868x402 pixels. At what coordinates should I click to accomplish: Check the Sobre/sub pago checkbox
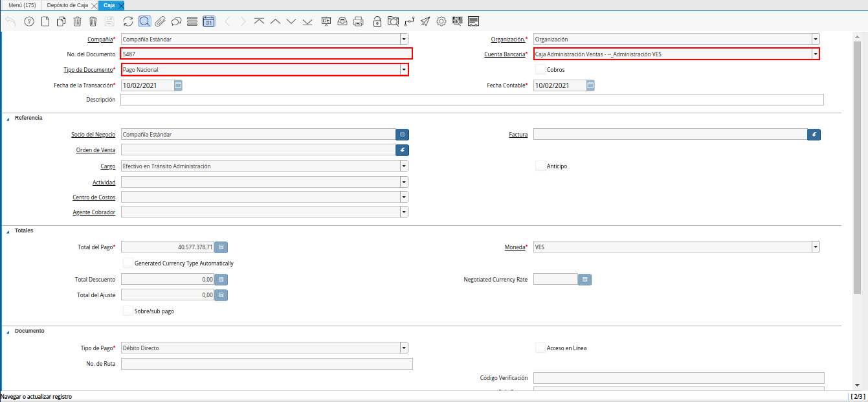128,311
